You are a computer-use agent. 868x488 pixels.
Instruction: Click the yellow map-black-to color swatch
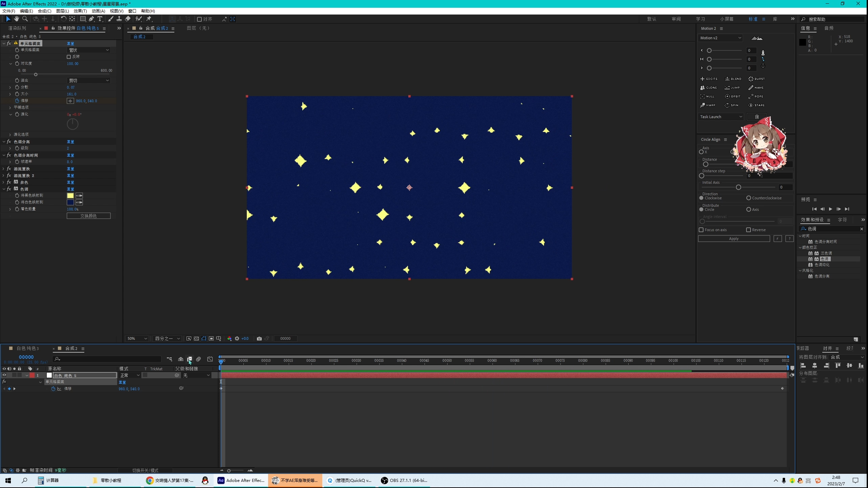click(x=70, y=196)
